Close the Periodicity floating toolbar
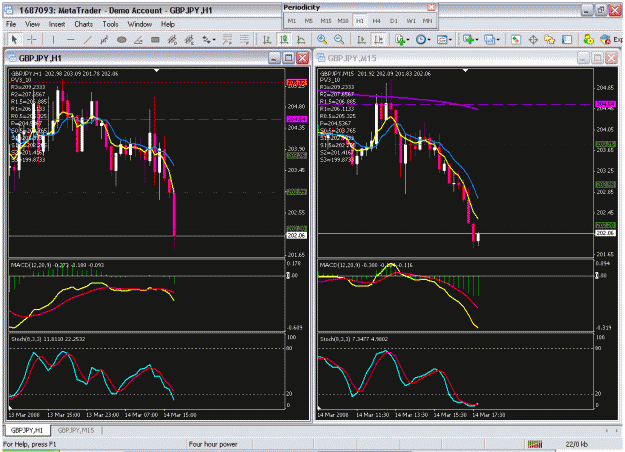625x452 pixels. [431, 7]
